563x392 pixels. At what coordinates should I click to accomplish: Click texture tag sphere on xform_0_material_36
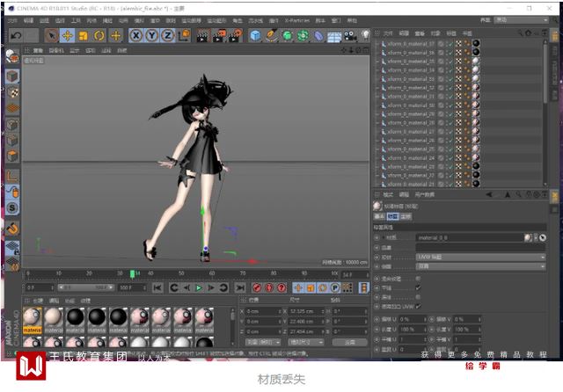click(x=476, y=53)
